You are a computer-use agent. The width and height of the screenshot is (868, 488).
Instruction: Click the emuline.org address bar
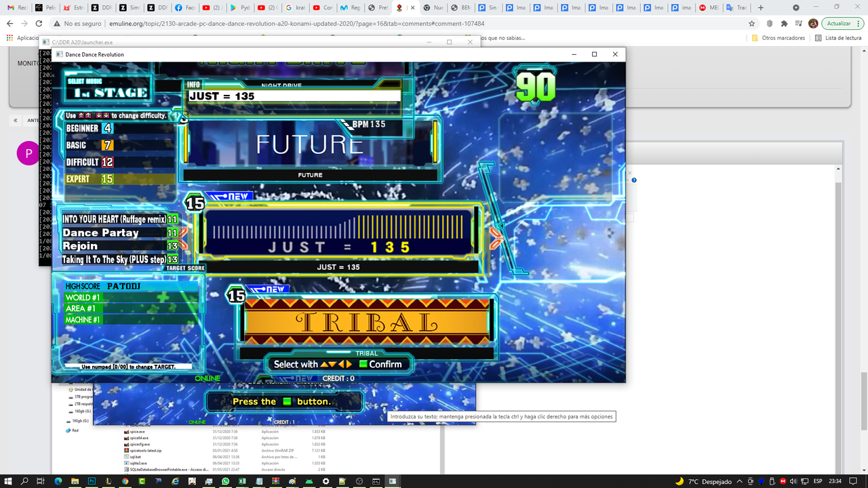(400, 23)
